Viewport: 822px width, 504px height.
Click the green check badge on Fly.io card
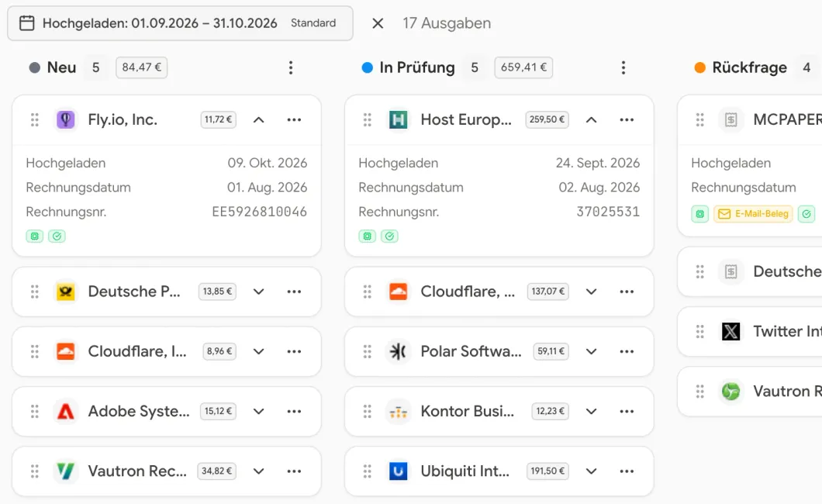click(57, 236)
